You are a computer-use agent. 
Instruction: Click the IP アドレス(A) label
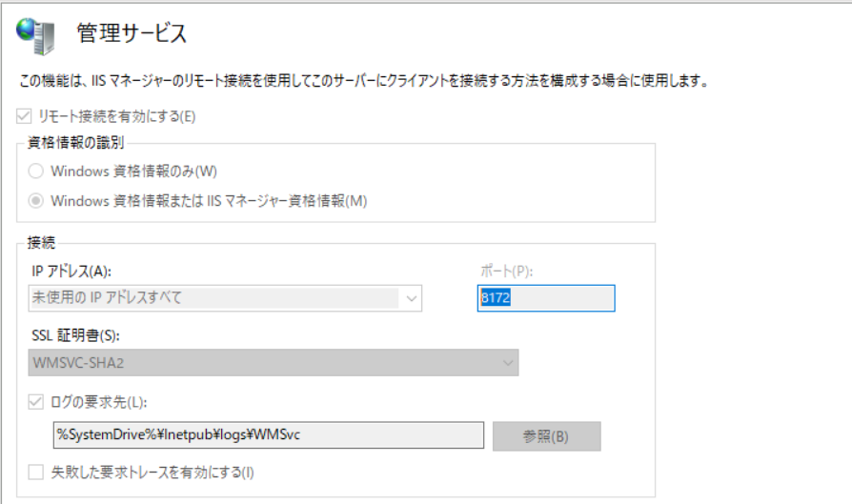[71, 271]
